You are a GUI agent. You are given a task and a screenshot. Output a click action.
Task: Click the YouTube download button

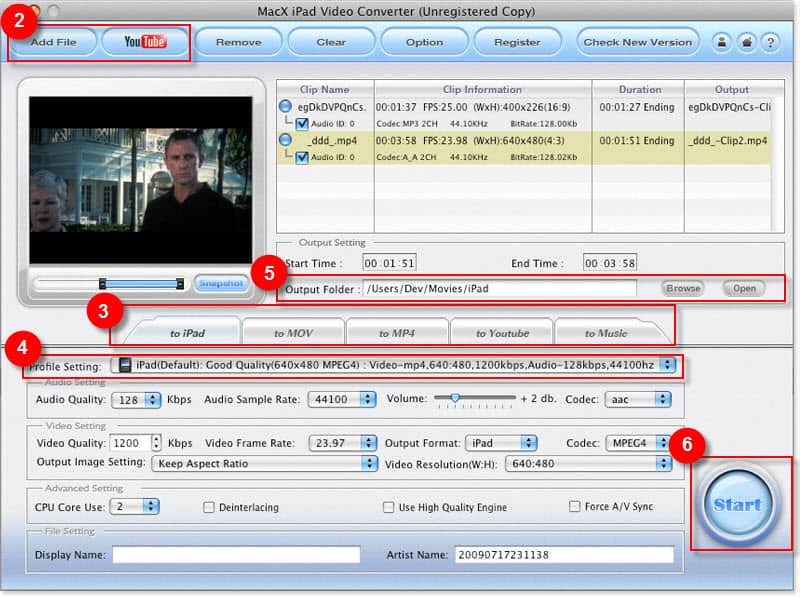pyautogui.click(x=145, y=42)
